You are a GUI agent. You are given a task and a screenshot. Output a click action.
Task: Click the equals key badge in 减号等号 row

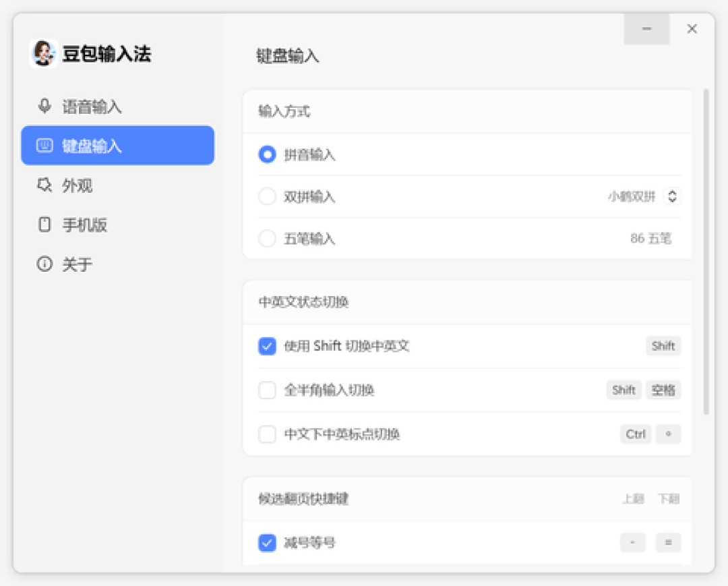668,542
